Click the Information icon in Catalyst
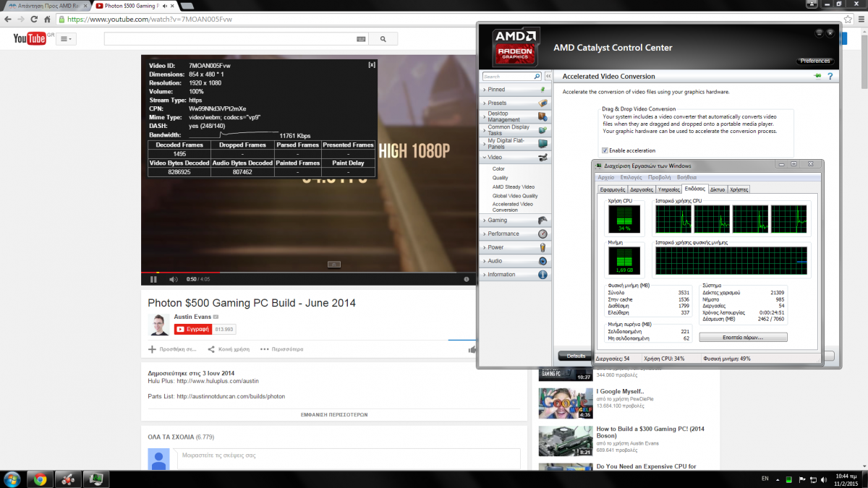Screen dimensions: 868x488 point(542,275)
